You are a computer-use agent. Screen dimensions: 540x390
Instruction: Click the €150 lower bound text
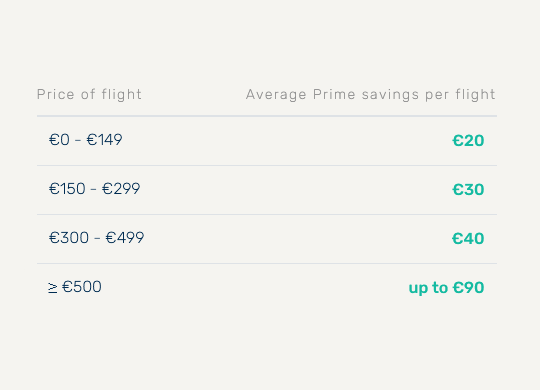click(x=67, y=189)
